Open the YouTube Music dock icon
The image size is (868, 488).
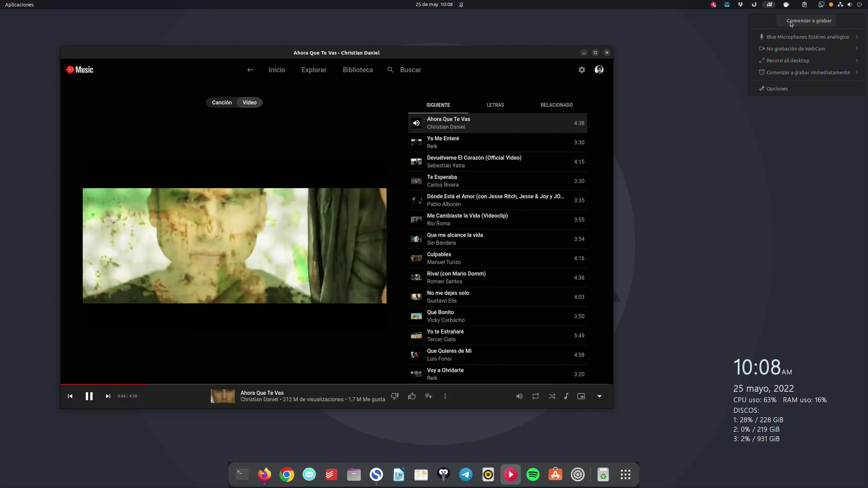[511, 475]
